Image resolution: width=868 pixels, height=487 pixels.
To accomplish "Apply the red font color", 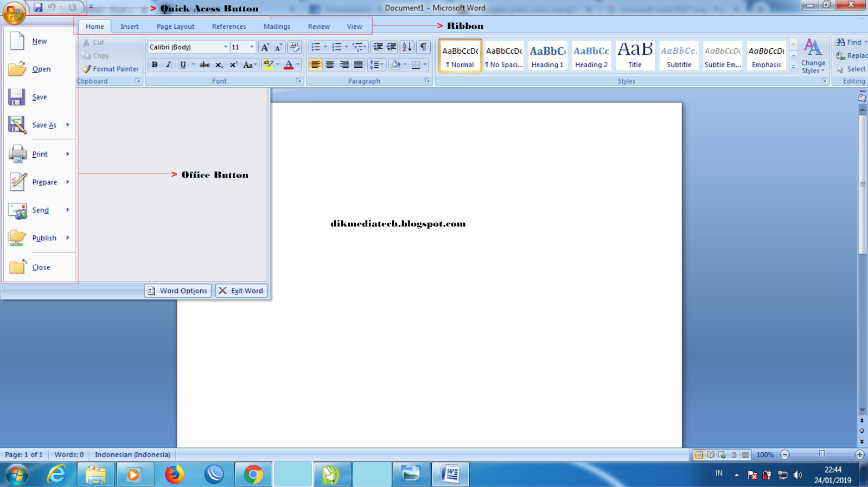I will [x=289, y=65].
